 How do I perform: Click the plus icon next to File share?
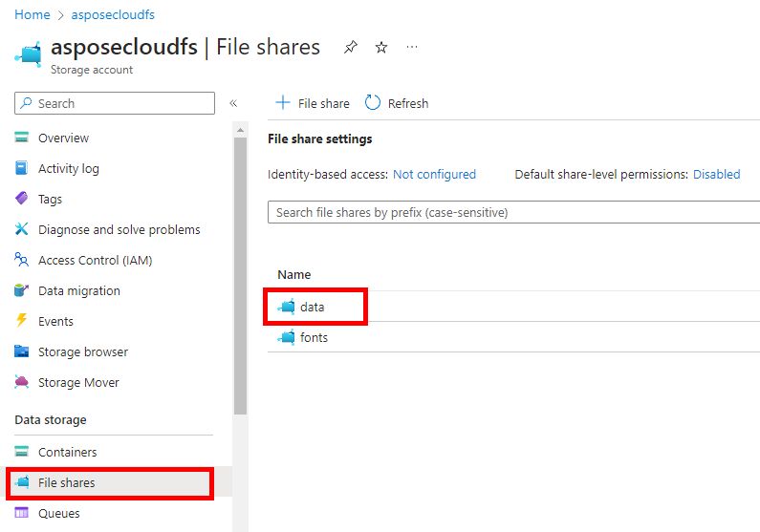tap(283, 102)
